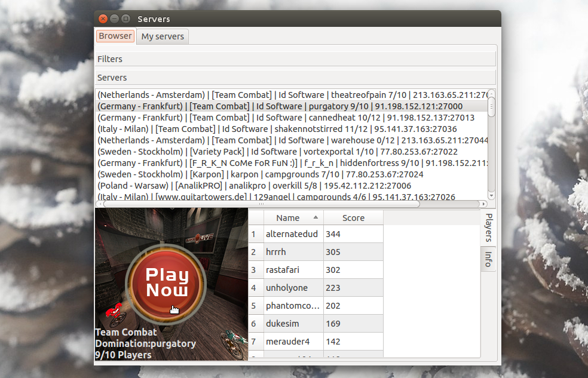Switch to the Browser tab
Viewport: 588px width, 378px height.
pos(115,36)
